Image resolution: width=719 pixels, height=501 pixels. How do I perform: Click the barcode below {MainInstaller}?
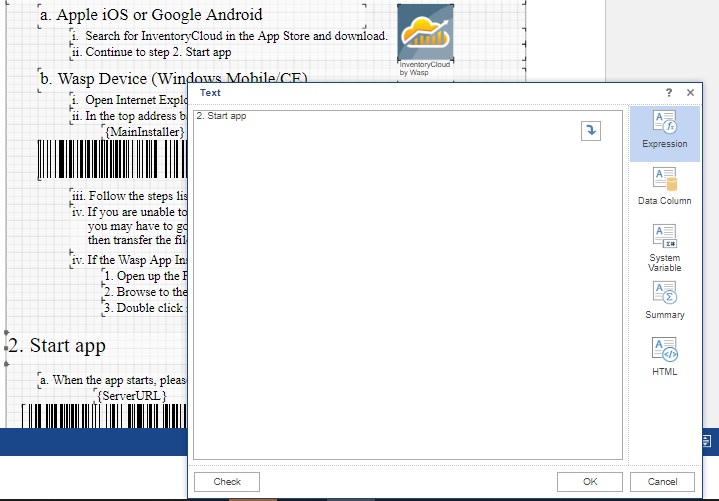(x=110, y=160)
